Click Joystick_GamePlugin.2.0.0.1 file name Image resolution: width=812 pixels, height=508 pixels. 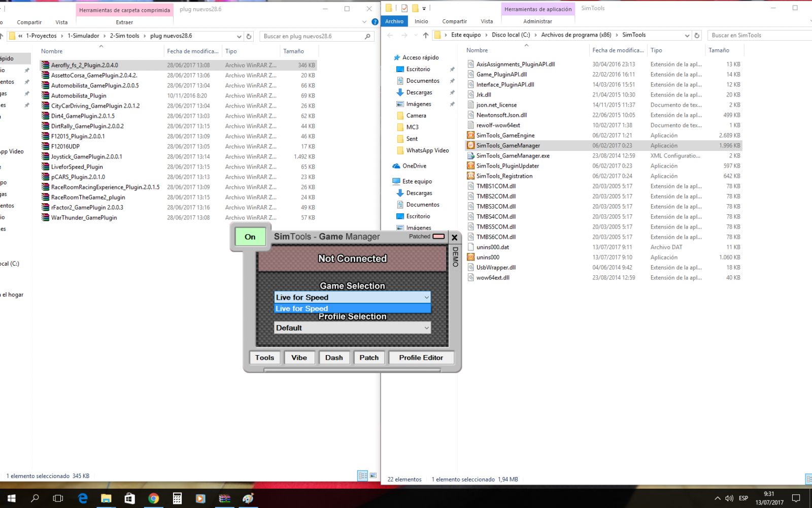tap(87, 156)
